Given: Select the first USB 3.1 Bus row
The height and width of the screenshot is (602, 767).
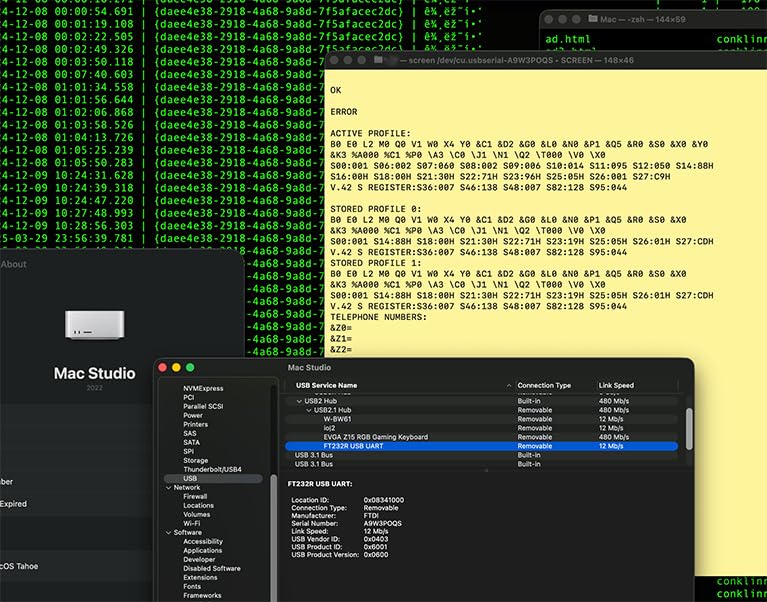Looking at the screenshot, I should click(482, 455).
